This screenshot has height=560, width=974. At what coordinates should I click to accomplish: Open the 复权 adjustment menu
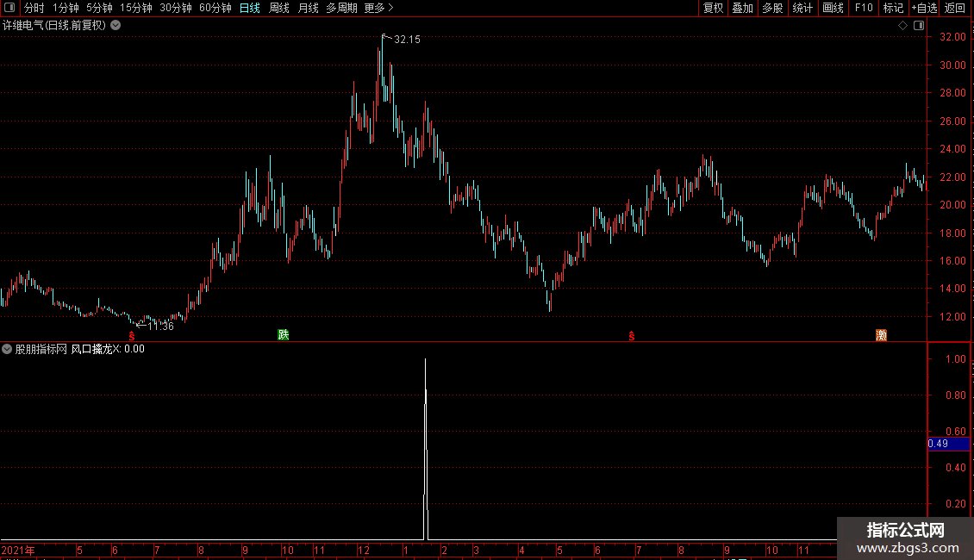(713, 8)
